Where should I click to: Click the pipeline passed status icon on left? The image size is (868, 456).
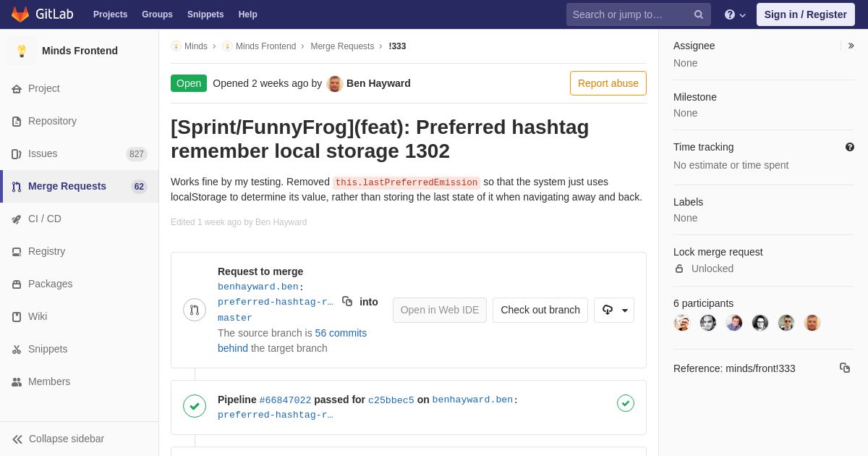195,406
